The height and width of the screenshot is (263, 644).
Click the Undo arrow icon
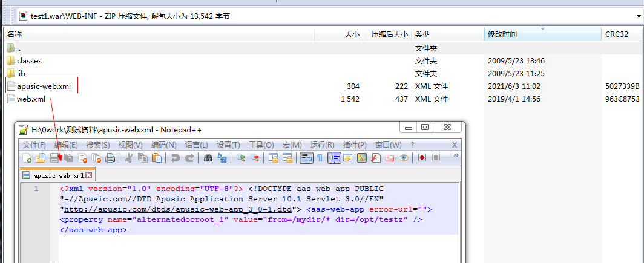(x=175, y=158)
